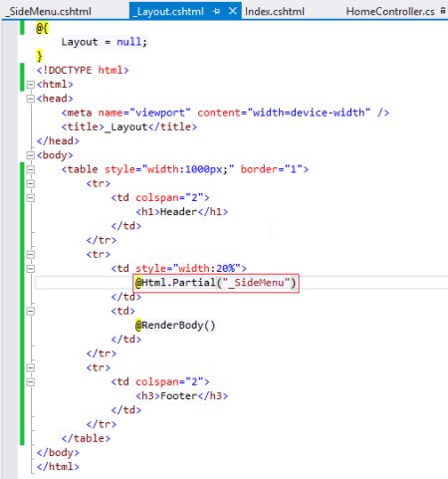Collapse the <head> element region
This screenshot has height=479, width=448.
pyautogui.click(x=30, y=99)
